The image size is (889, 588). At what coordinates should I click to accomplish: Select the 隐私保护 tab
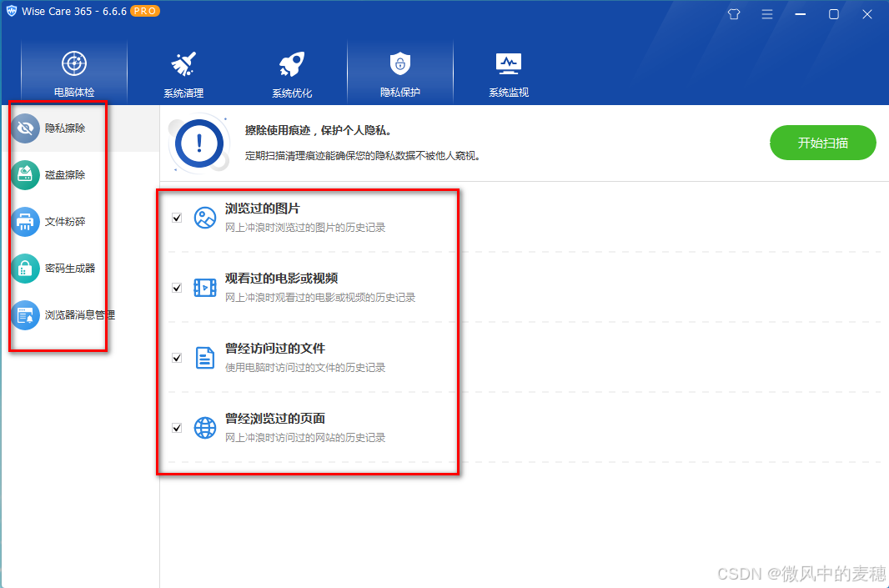pos(399,72)
